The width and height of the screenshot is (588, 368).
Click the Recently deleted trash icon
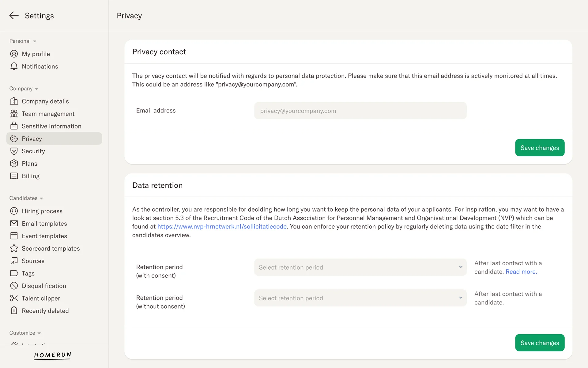[x=14, y=311]
